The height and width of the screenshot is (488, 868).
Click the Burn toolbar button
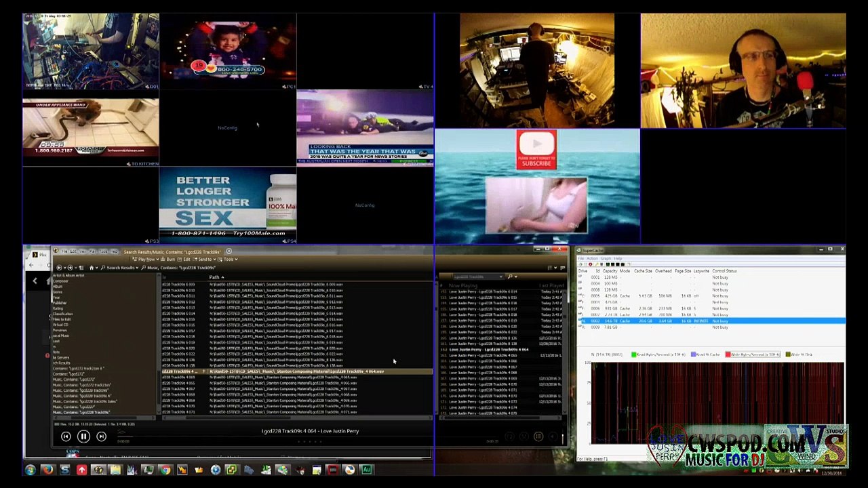click(169, 260)
